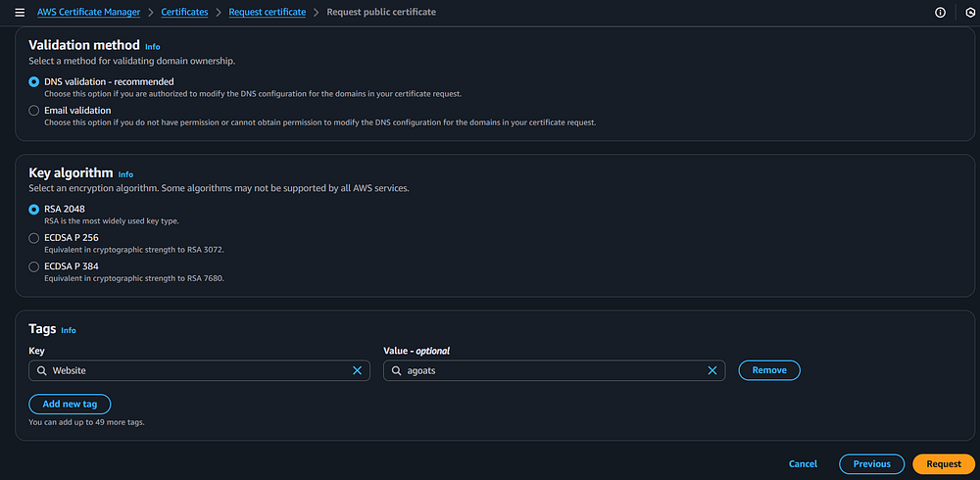Screen dimensions: 980x480
Task: Click the info circle icon in top right
Action: [941, 12]
